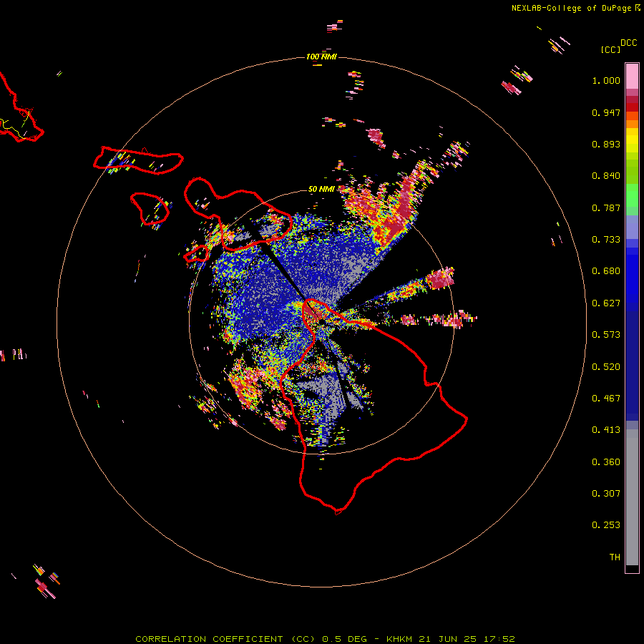This screenshot has height=644, width=644.
Task: Select the 0.520 scale value
Action: [x=606, y=367]
